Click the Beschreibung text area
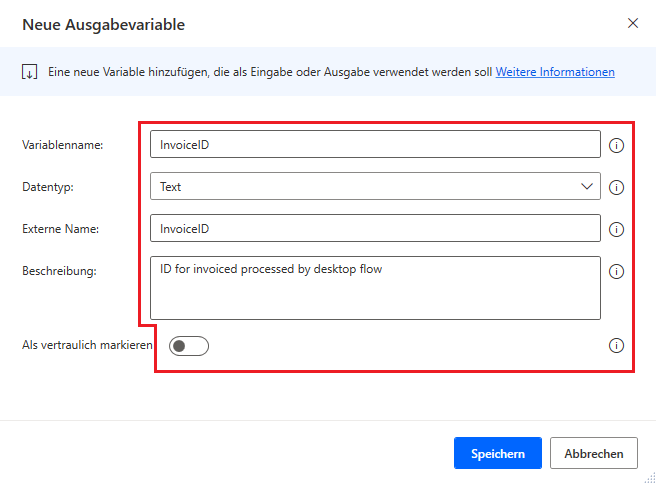 pyautogui.click(x=375, y=287)
